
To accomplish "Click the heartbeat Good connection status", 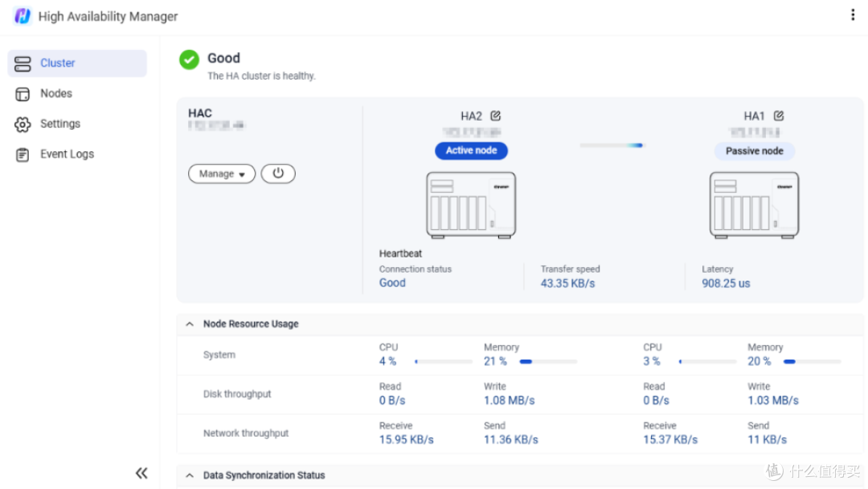I will [392, 283].
